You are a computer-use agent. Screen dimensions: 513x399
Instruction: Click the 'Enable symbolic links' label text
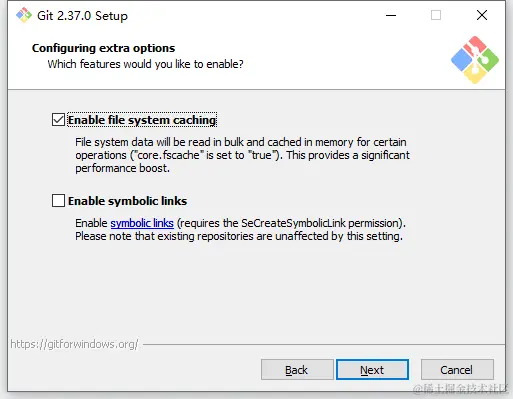(127, 201)
